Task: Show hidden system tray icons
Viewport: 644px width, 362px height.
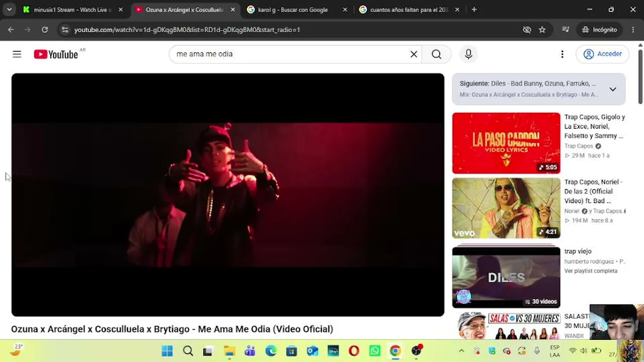Action: click(x=461, y=351)
